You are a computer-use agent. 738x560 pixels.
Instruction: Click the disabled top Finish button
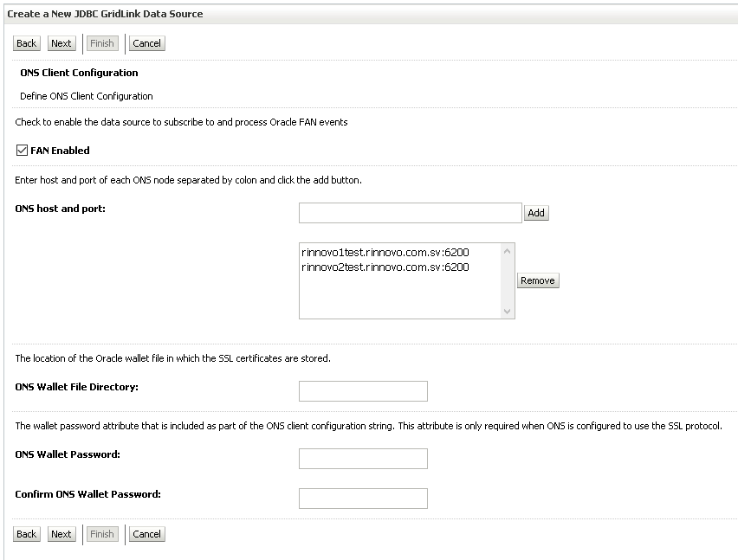(102, 43)
